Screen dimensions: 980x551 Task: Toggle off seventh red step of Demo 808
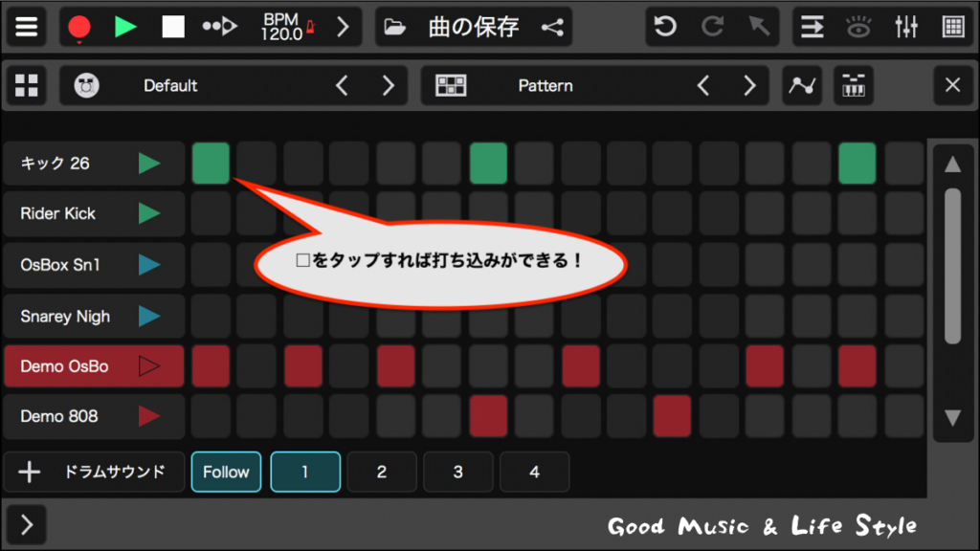(x=488, y=416)
